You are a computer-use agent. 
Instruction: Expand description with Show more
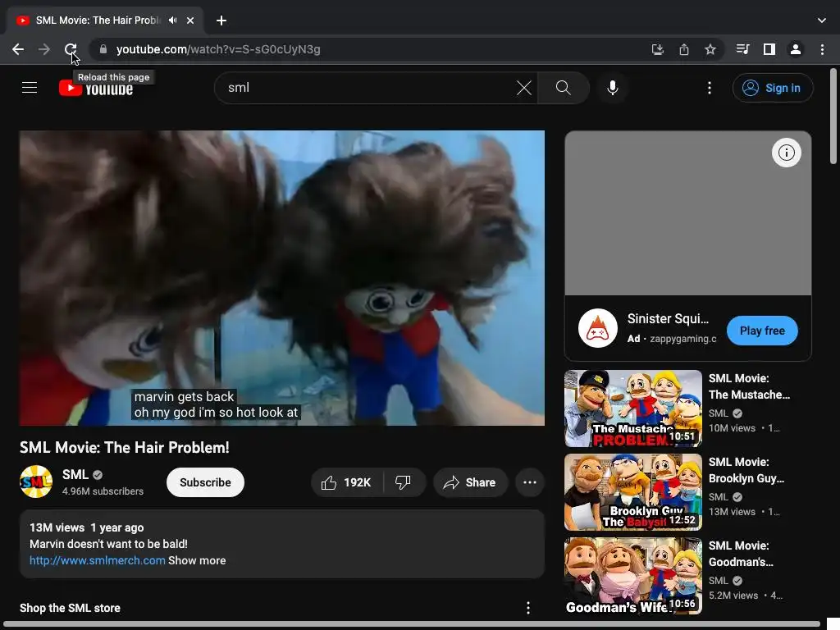tap(197, 560)
